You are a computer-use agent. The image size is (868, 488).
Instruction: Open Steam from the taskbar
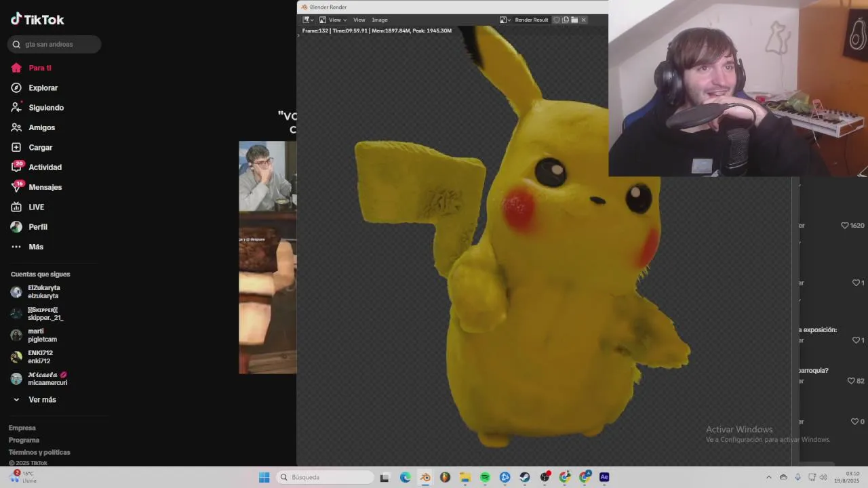coord(525,477)
